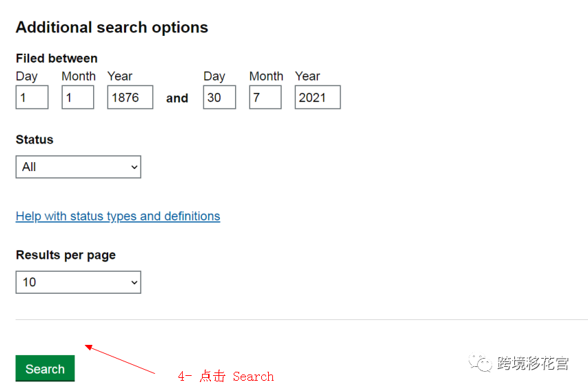Image resolution: width=588 pixels, height=389 pixels.
Task: Click the Year label above 2021
Action: tap(307, 77)
